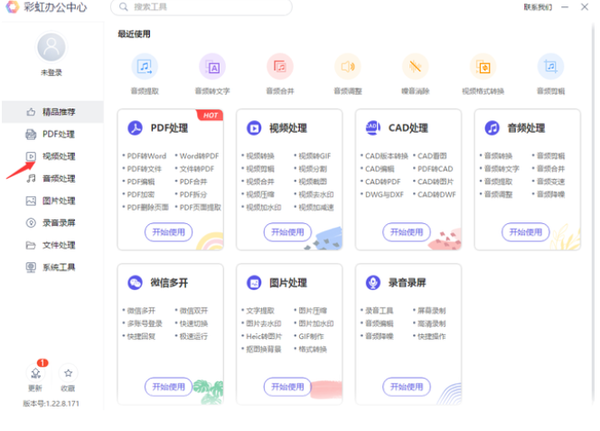Open the 视频格式转换 recent tool icon
The height and width of the screenshot is (431, 600).
(x=483, y=67)
